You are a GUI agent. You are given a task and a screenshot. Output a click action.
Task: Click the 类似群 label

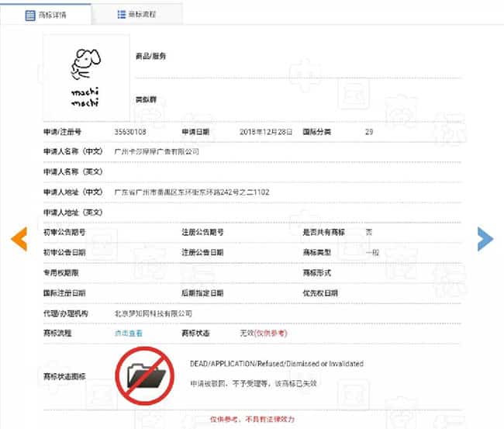coord(146,100)
